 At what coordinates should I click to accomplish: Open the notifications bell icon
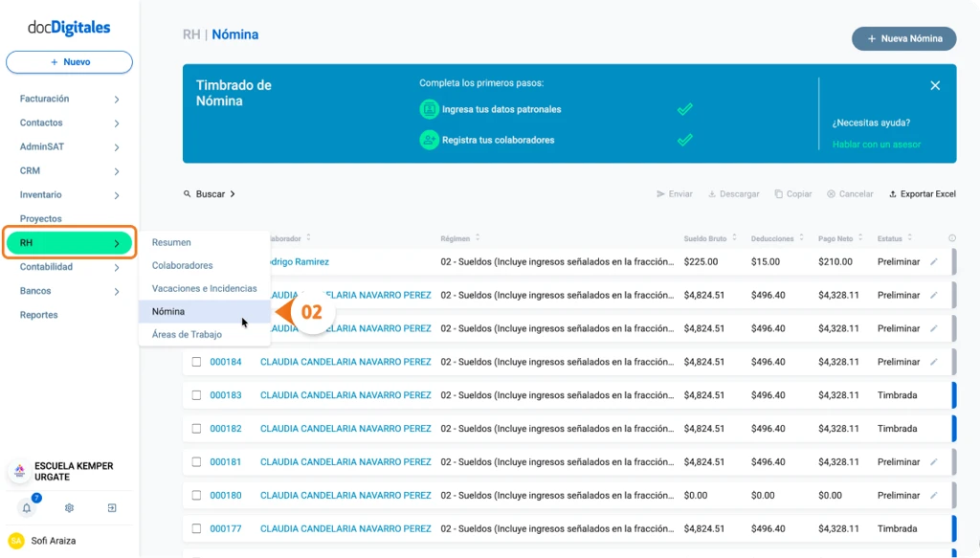coord(27,508)
